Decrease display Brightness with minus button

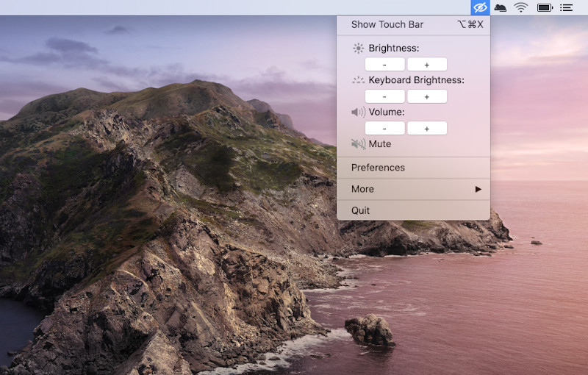coord(384,65)
